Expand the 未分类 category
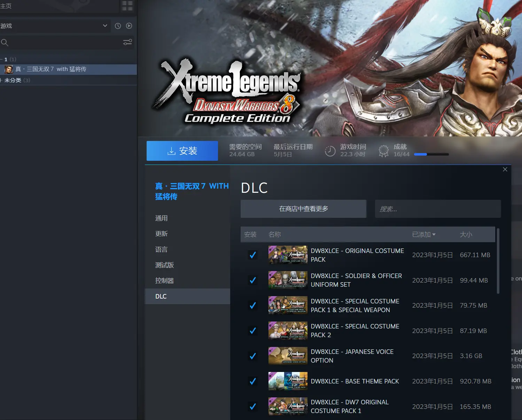The width and height of the screenshot is (522, 420). click(x=1, y=80)
